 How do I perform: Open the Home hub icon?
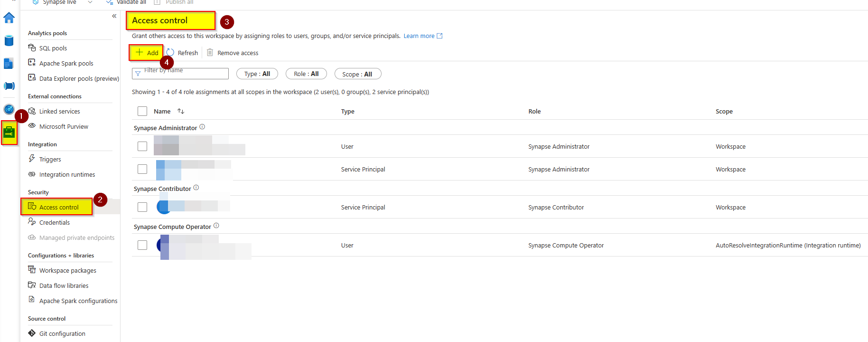click(x=9, y=18)
